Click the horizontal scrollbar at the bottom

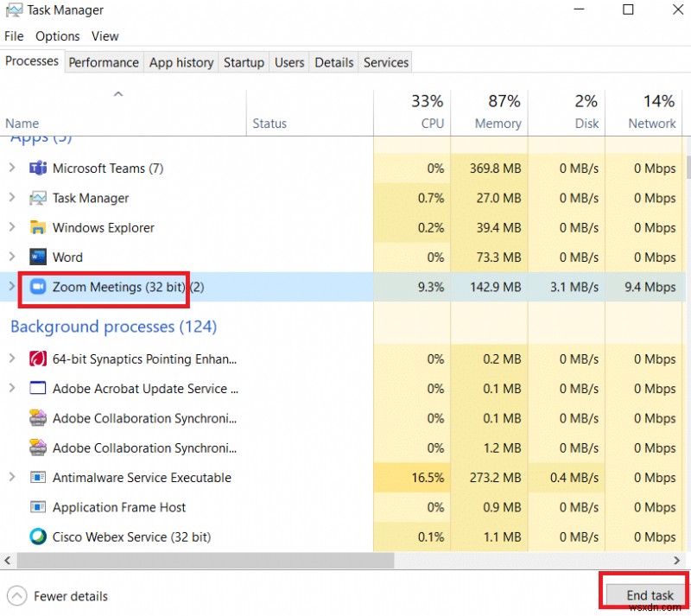tap(199, 561)
